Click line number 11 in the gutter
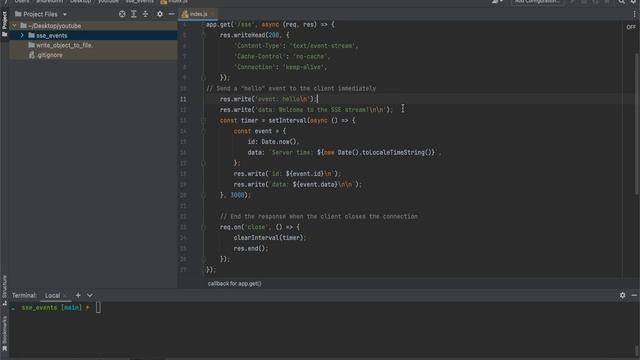 (183, 99)
